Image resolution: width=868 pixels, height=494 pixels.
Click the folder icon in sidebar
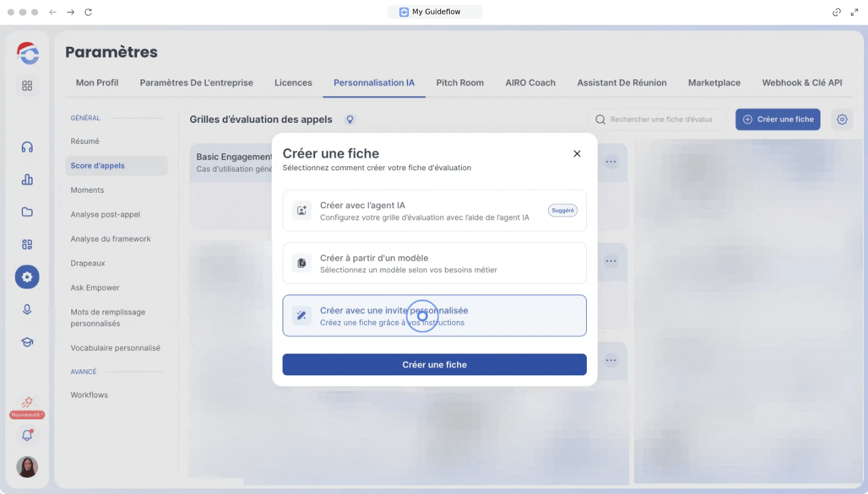[x=27, y=212]
